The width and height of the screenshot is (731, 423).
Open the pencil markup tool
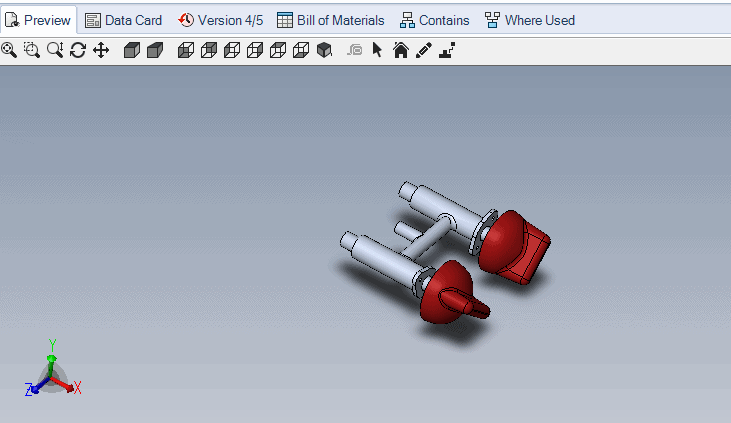[x=423, y=50]
